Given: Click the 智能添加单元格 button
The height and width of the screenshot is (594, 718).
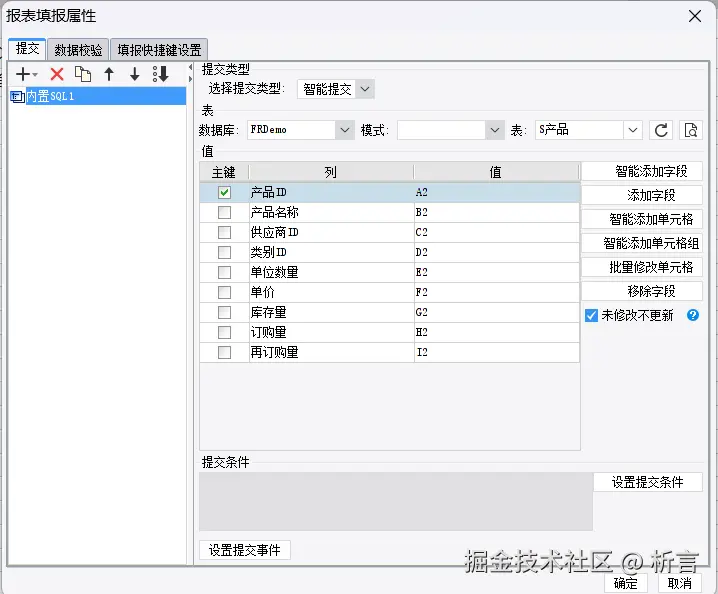Looking at the screenshot, I should pos(642,219).
